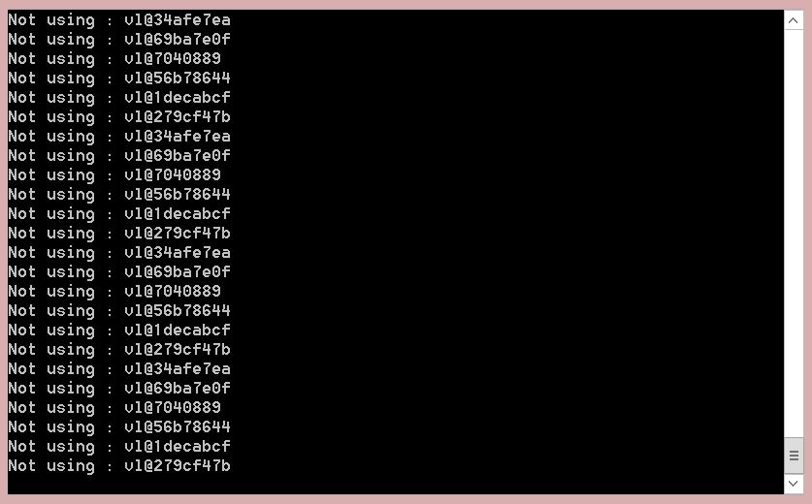Image resolution: width=812 pixels, height=504 pixels.
Task: Click the bottommost 'v1@7040889' line
Action: (x=114, y=408)
